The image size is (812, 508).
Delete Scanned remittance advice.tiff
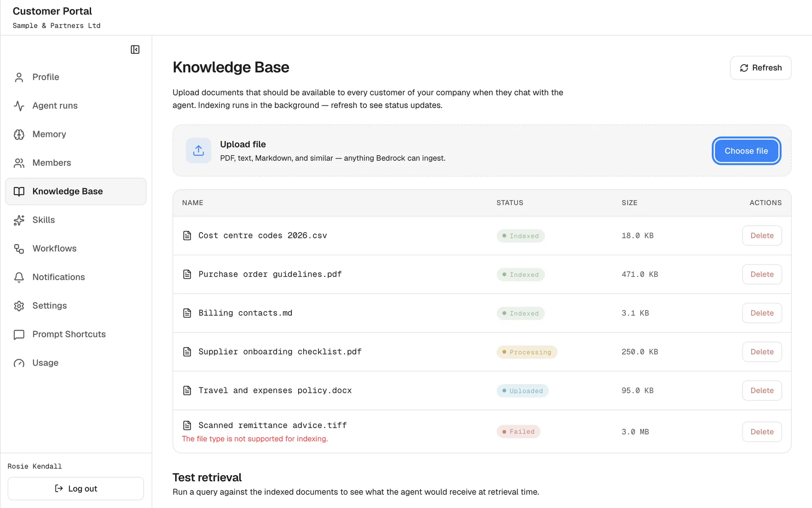point(762,432)
